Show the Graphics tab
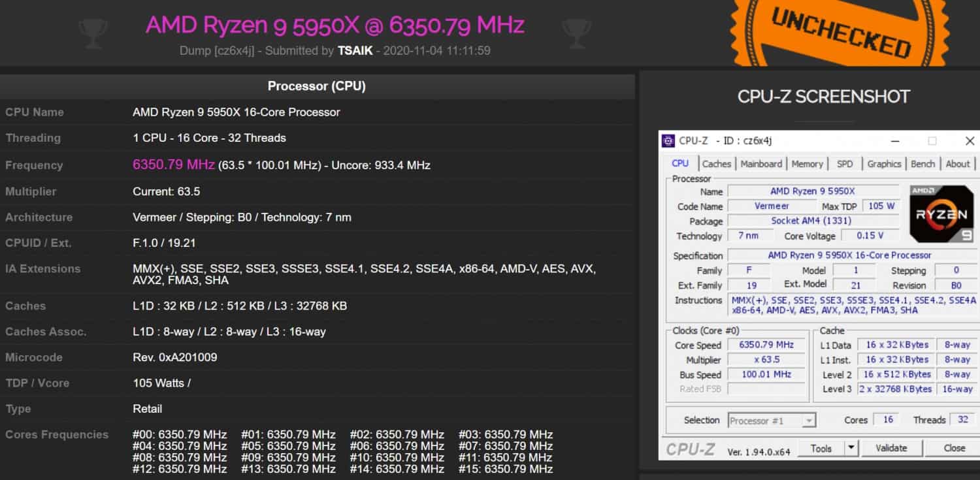The image size is (980, 480). 884,164
